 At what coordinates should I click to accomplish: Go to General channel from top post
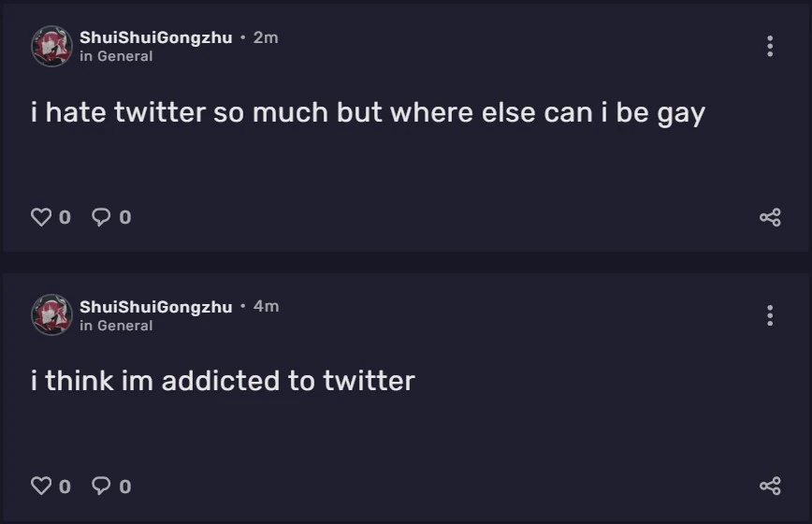tap(124, 56)
